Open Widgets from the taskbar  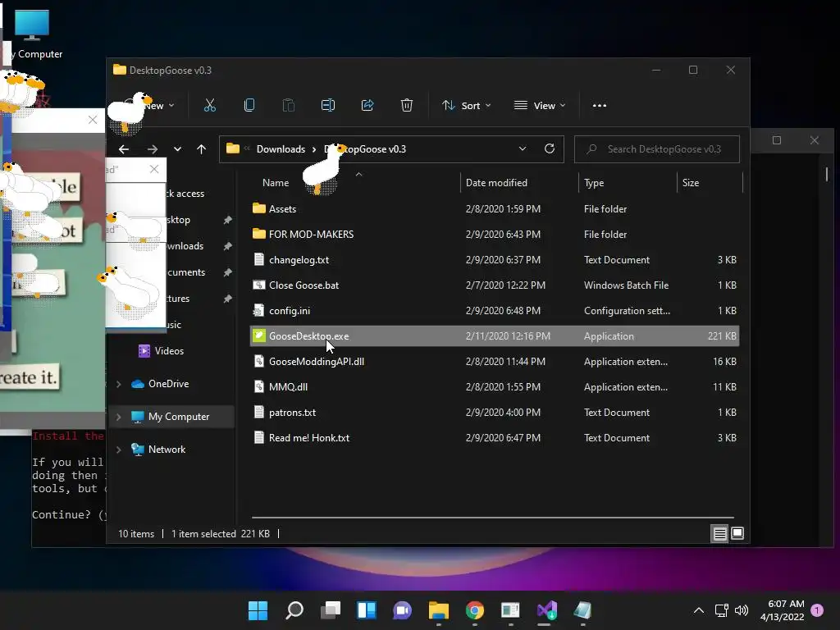click(367, 610)
